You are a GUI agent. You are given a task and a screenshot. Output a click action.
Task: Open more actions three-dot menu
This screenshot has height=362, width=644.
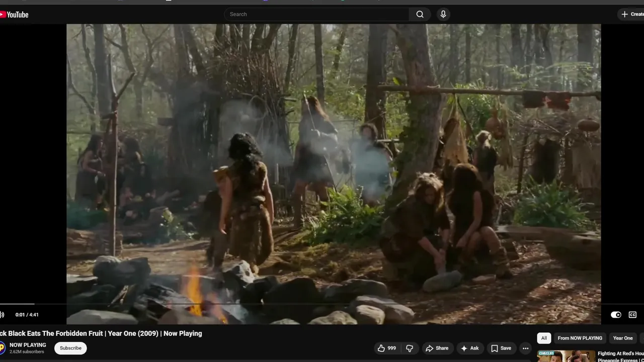pyautogui.click(x=525, y=348)
